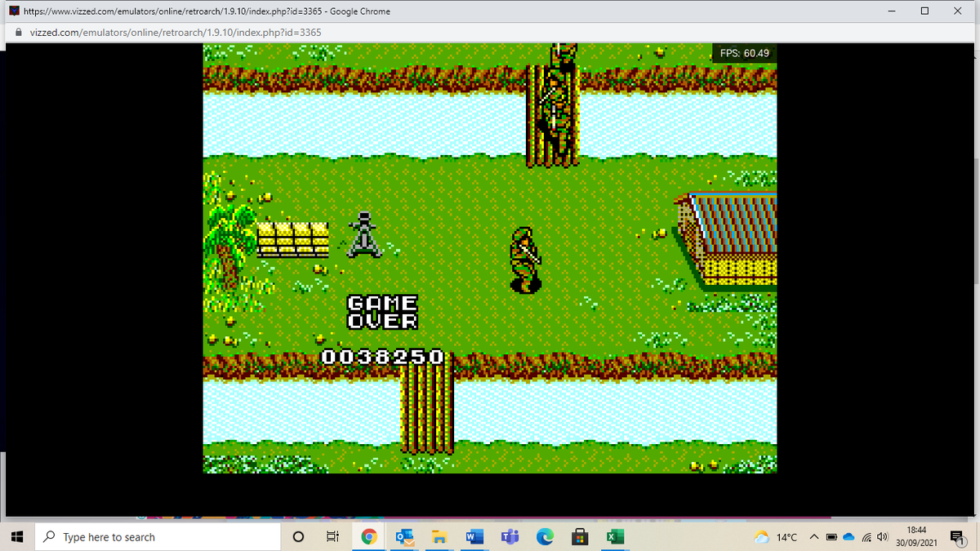Screen dimensions: 980x551
Task: Open Microsoft Teams from the taskbar
Action: 510,537
